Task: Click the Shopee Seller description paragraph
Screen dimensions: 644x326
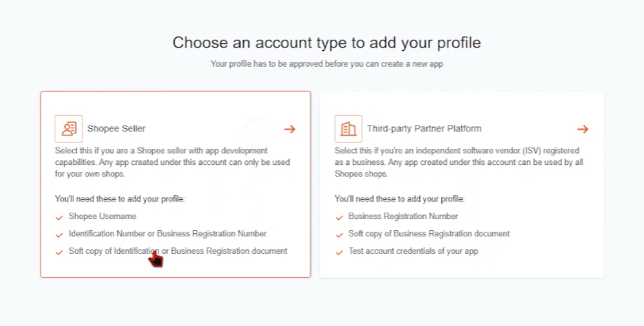Action: coord(173,163)
